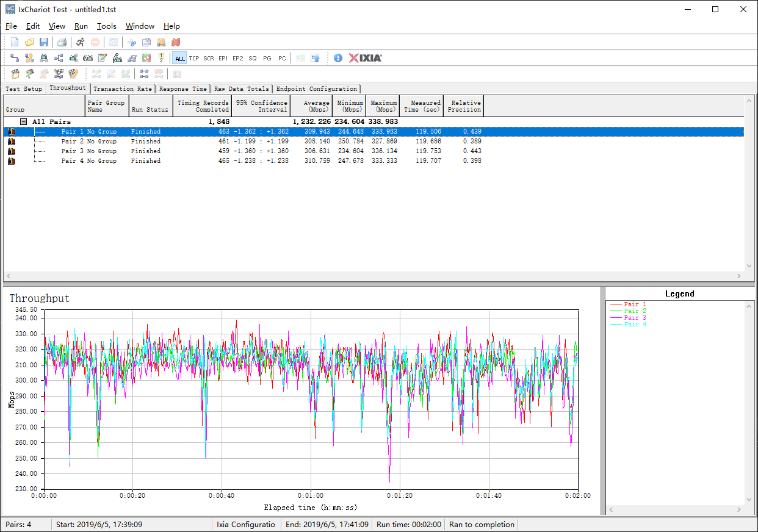Click the Average (Mbps) column header

311,106
